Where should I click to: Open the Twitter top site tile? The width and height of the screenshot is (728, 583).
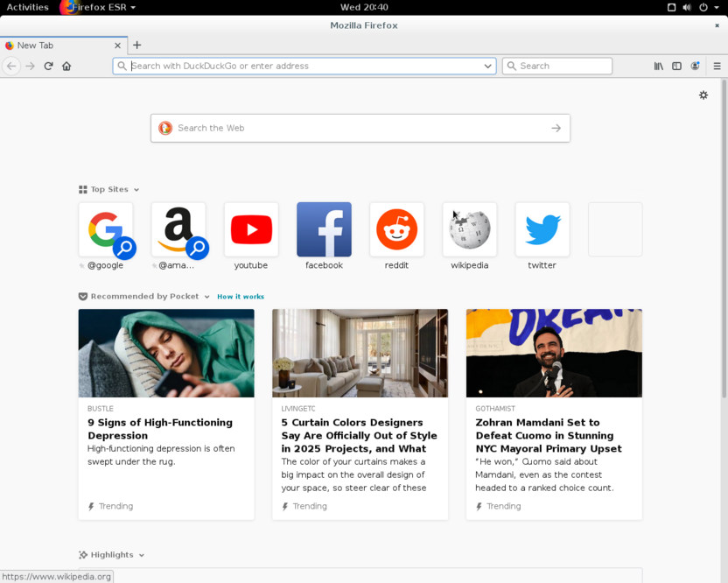tap(542, 229)
